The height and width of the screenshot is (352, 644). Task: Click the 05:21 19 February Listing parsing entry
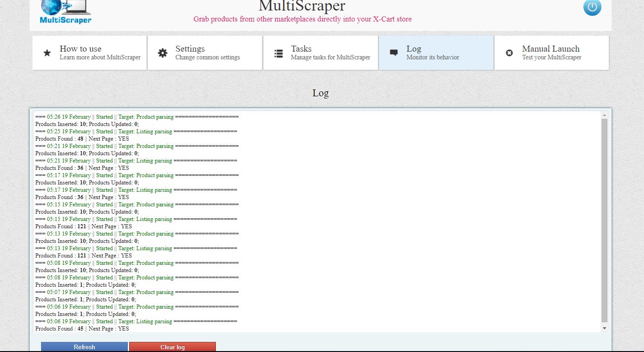point(136,161)
